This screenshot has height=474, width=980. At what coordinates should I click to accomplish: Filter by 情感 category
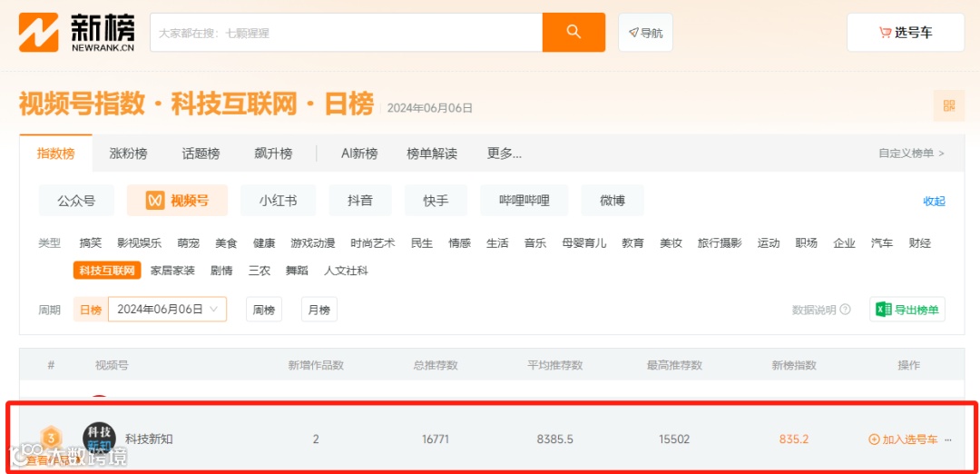[x=459, y=243]
